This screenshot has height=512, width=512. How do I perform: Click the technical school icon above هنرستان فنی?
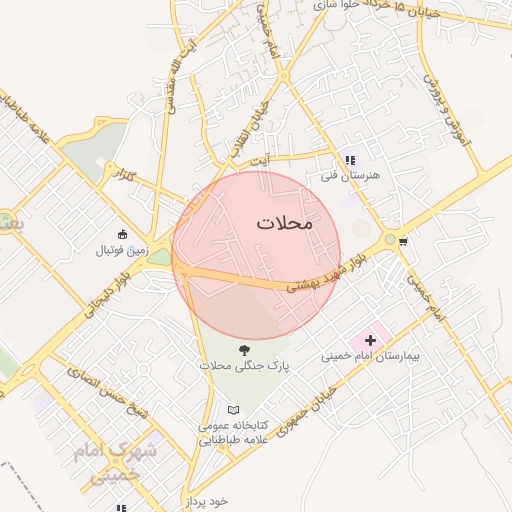350,161
